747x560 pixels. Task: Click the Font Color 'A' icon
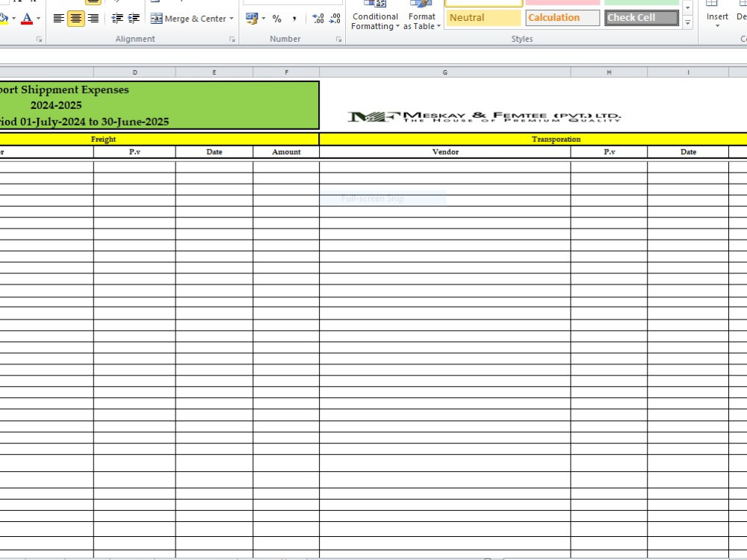click(x=27, y=19)
